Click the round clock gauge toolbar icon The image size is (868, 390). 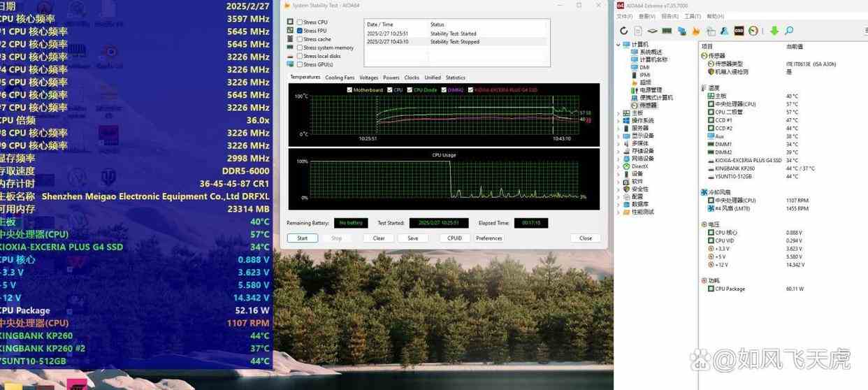point(753,31)
